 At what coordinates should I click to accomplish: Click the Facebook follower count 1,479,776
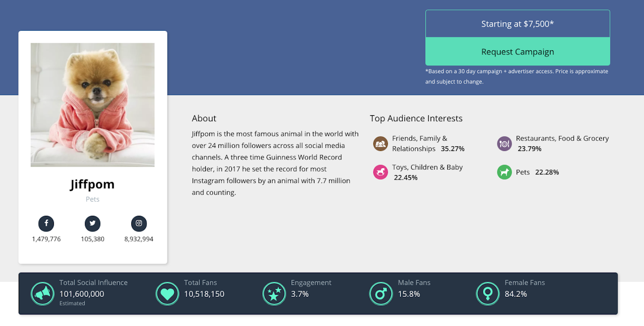[x=46, y=239]
